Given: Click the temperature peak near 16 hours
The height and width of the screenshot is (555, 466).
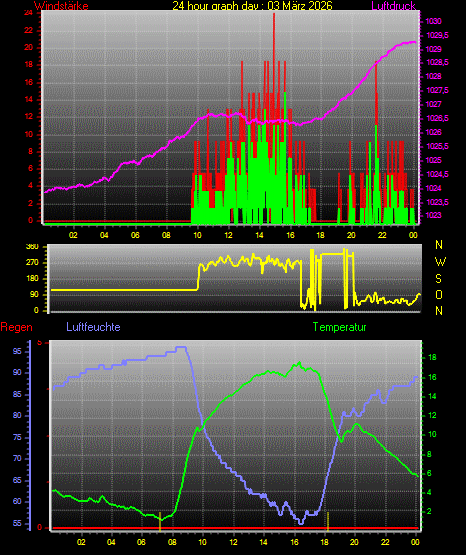Looking at the screenshot, I should click(299, 363).
